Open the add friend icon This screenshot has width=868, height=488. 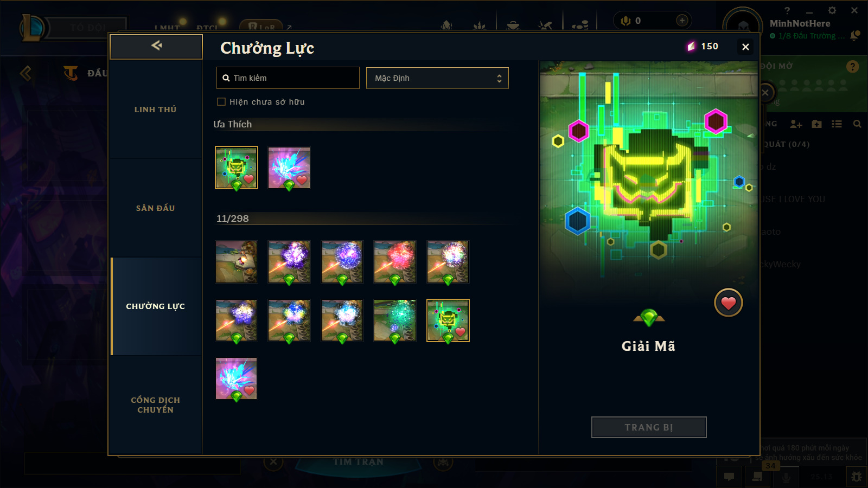pos(796,124)
